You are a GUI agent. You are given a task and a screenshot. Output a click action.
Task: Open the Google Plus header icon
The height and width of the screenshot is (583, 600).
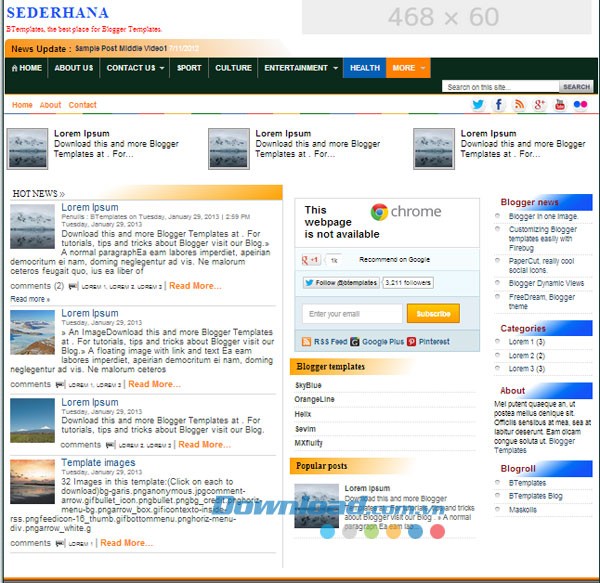point(540,105)
